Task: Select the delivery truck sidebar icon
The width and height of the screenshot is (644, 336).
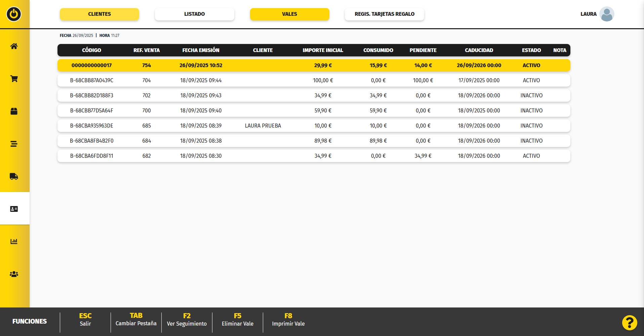Action: click(14, 177)
